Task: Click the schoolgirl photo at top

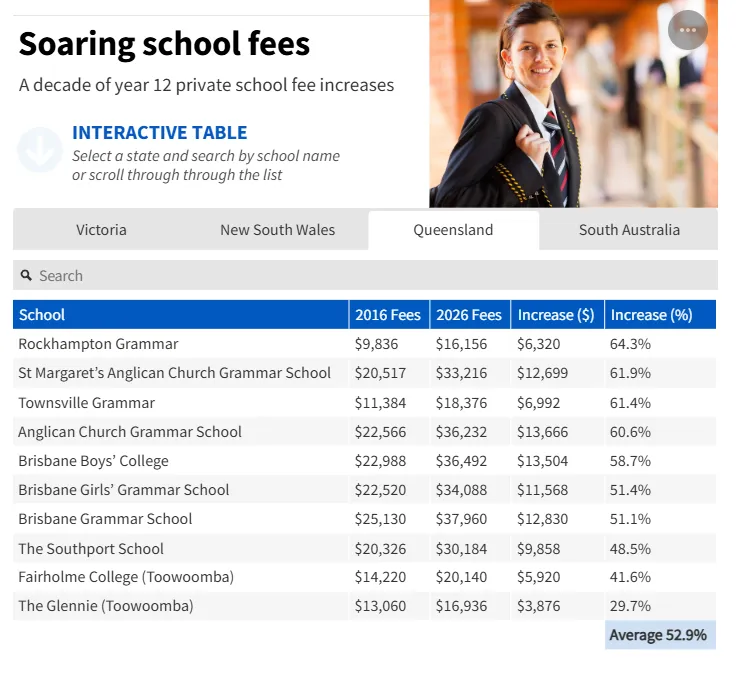Action: [x=573, y=104]
